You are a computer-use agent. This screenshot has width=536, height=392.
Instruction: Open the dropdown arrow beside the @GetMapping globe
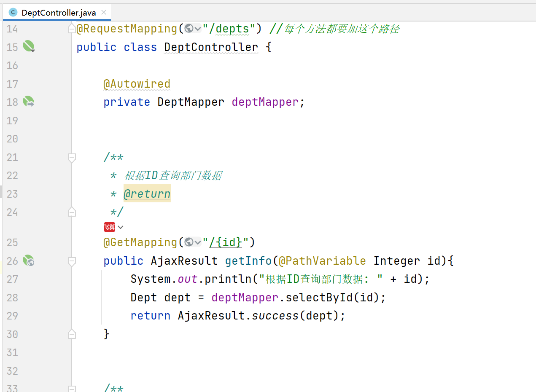click(x=197, y=243)
